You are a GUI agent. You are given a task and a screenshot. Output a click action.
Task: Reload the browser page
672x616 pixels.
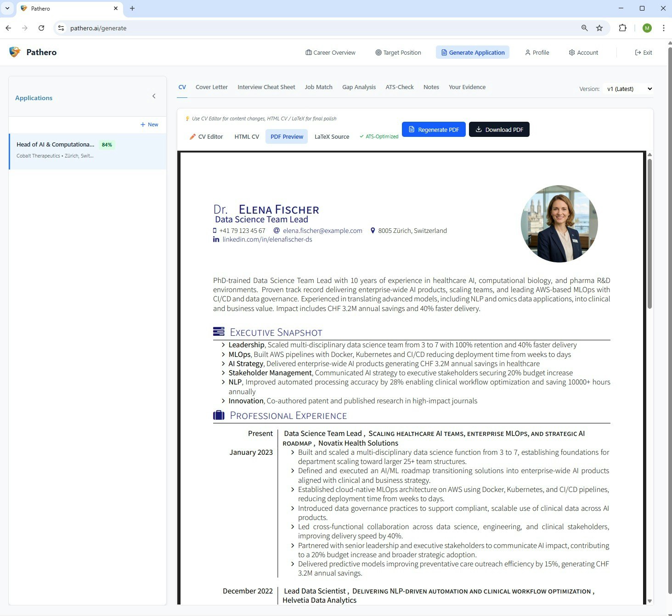pyautogui.click(x=41, y=28)
